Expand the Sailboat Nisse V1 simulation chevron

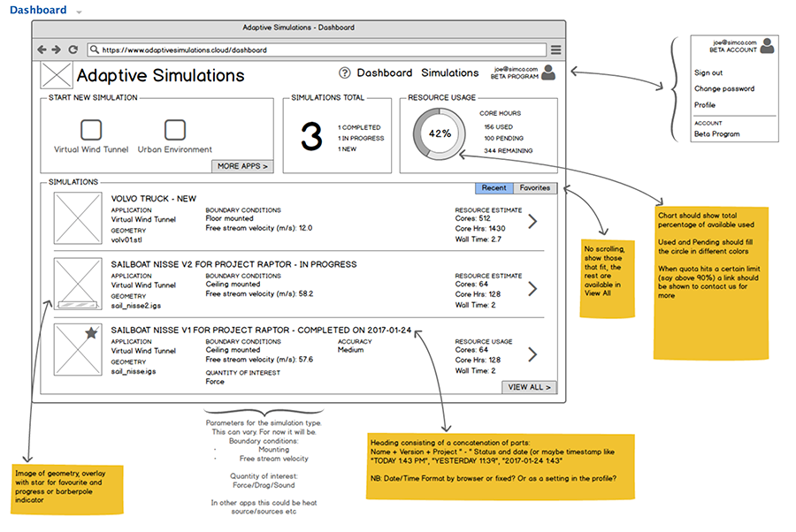(x=532, y=354)
